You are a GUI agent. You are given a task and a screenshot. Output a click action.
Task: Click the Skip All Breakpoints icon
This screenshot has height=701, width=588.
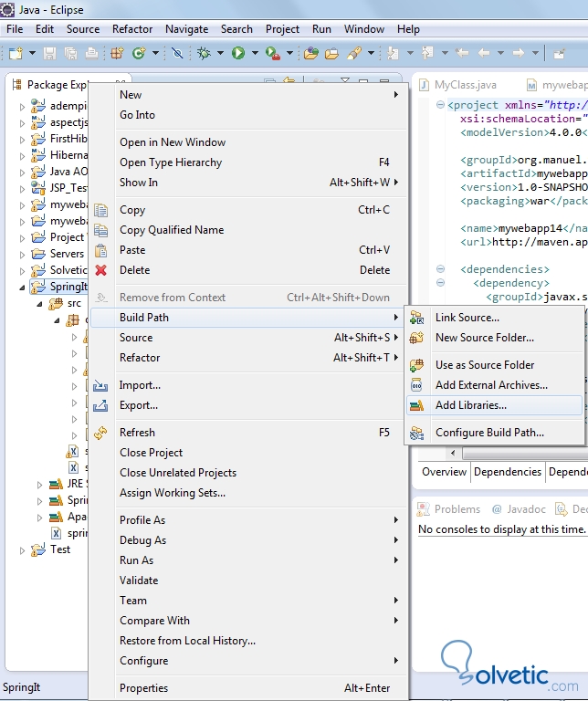click(x=177, y=54)
